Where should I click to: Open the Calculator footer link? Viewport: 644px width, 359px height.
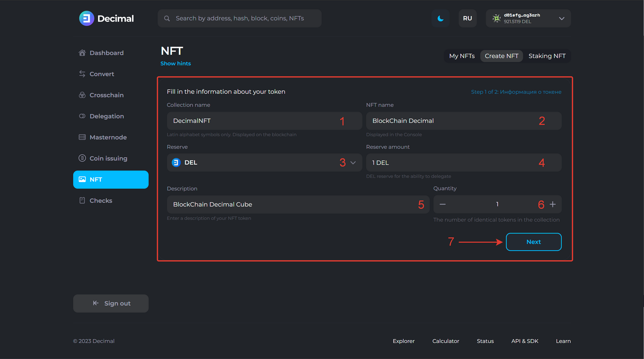coord(446,341)
